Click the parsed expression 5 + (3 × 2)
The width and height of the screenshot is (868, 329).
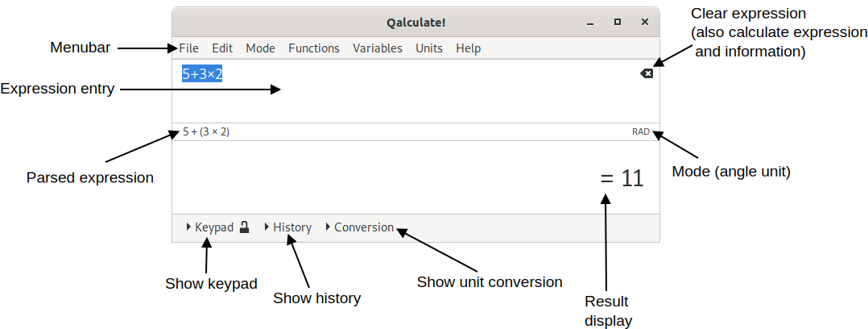tap(206, 131)
